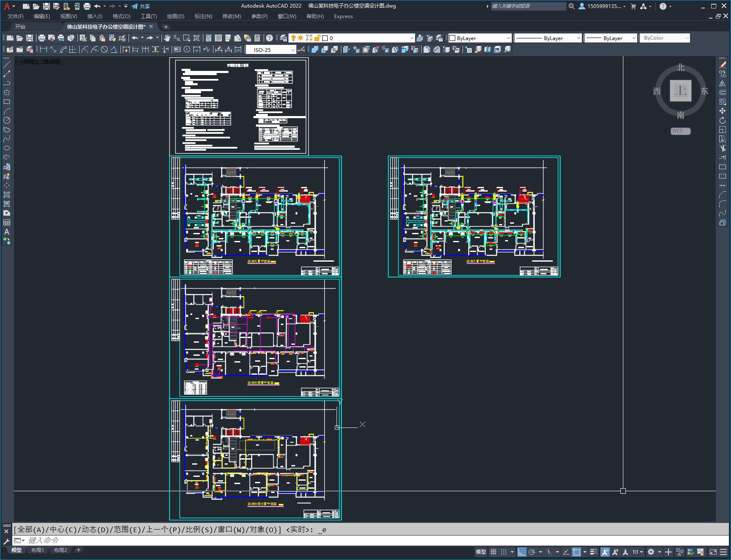Switch to the 布局1 layout tab
Viewport: 731px width, 560px height.
click(38, 550)
